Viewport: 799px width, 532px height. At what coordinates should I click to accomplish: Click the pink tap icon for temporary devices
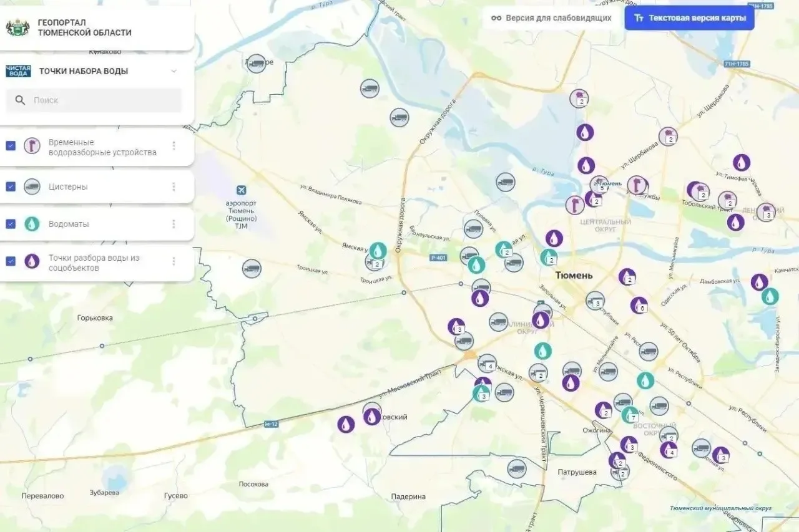32,146
